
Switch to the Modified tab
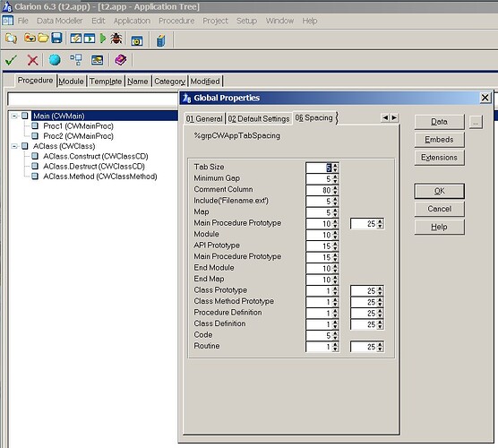pos(205,82)
